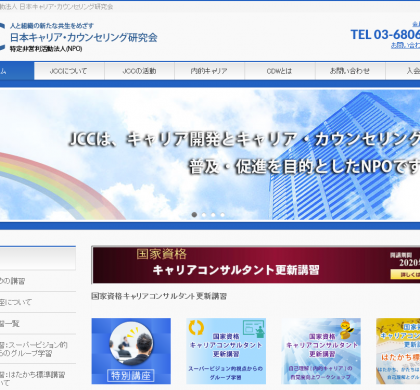The width and height of the screenshot is (420, 390).
Task: Open the スーパービジョン的視点からのグループ学習 thumbnail
Action: tap(226, 351)
